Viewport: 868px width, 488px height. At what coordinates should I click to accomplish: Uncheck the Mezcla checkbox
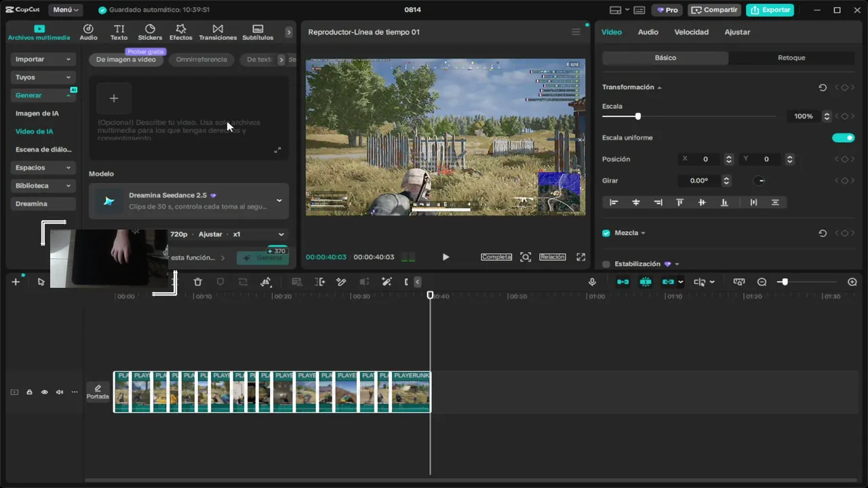coord(606,233)
